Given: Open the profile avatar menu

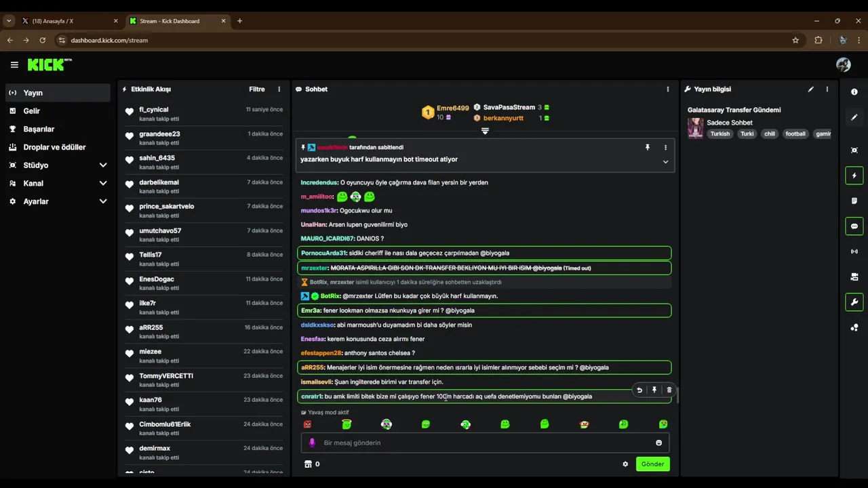Looking at the screenshot, I should pos(844,64).
